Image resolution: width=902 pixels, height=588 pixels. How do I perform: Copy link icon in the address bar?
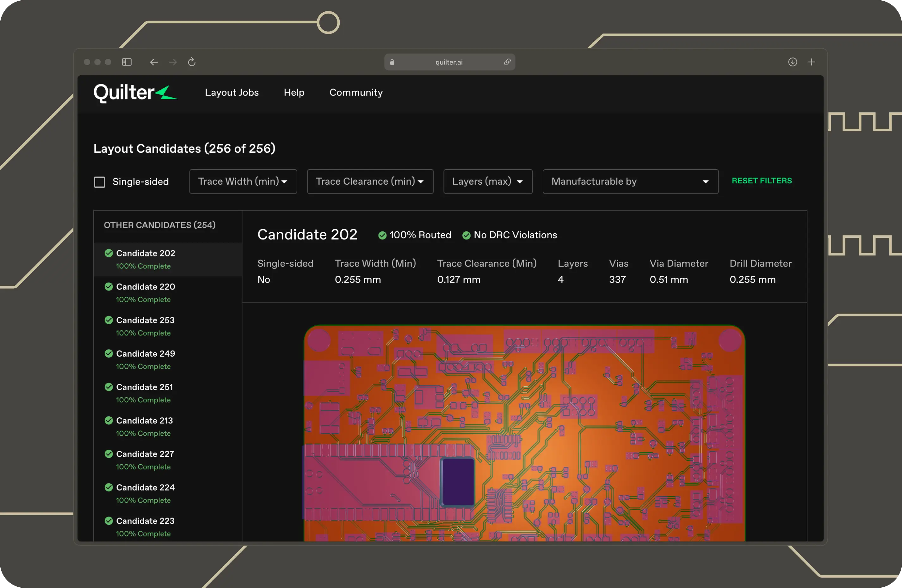tap(507, 62)
